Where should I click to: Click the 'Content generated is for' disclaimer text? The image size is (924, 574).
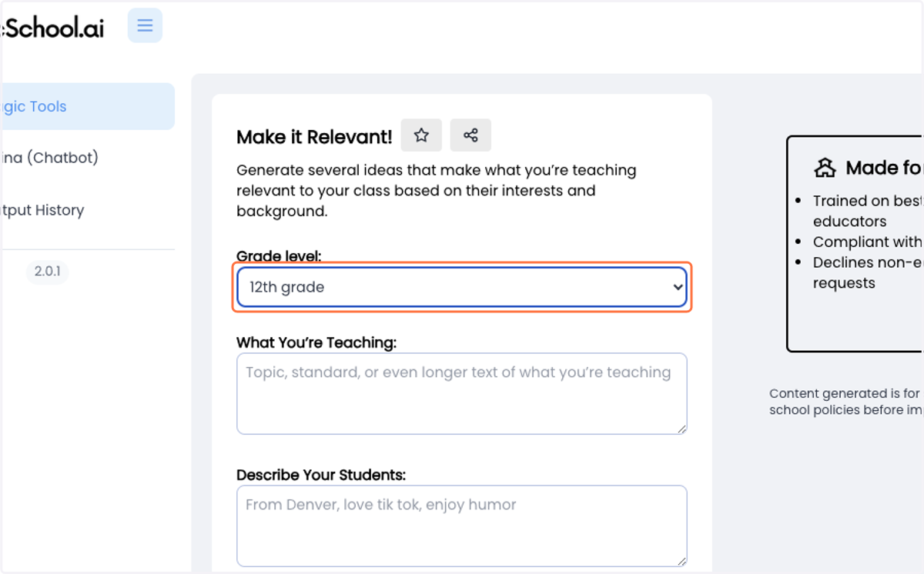pos(845,402)
